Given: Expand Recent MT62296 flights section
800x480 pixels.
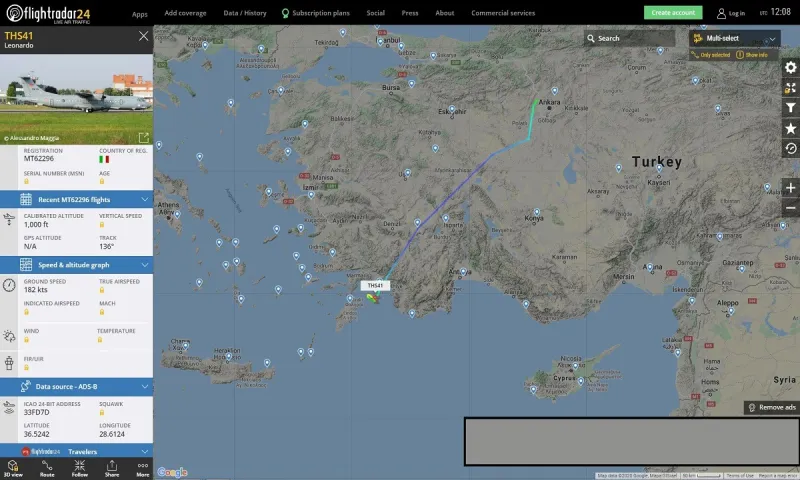Looking at the screenshot, I should pyautogui.click(x=77, y=199).
